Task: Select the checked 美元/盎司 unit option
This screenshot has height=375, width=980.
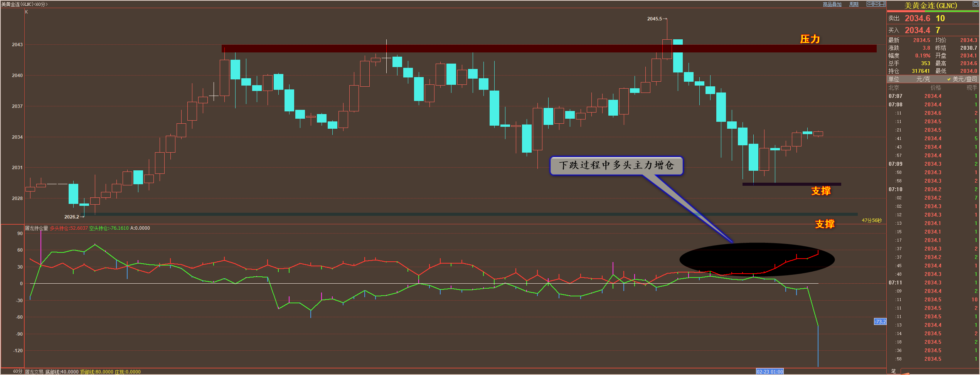Action: coord(962,79)
